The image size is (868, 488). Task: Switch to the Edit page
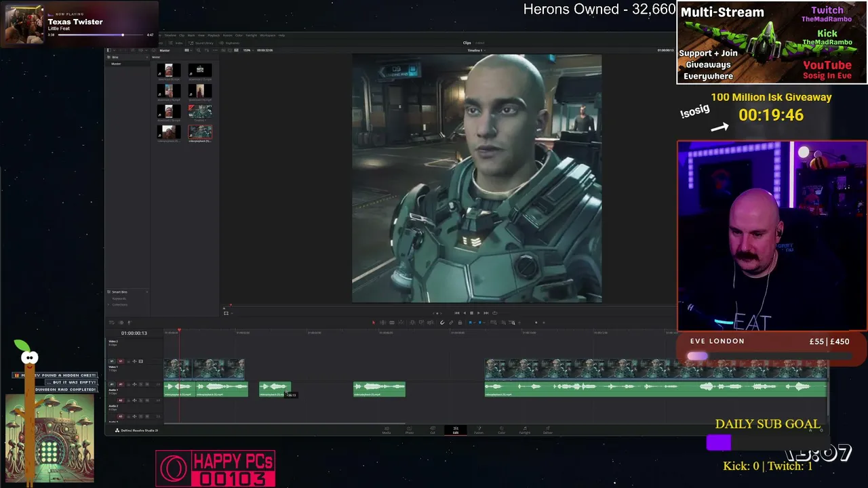(456, 430)
